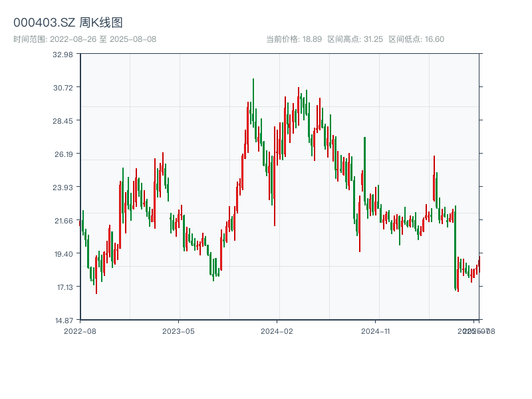Click the 21.66 y-axis price label
The width and height of the screenshot is (532, 399).
(63, 221)
